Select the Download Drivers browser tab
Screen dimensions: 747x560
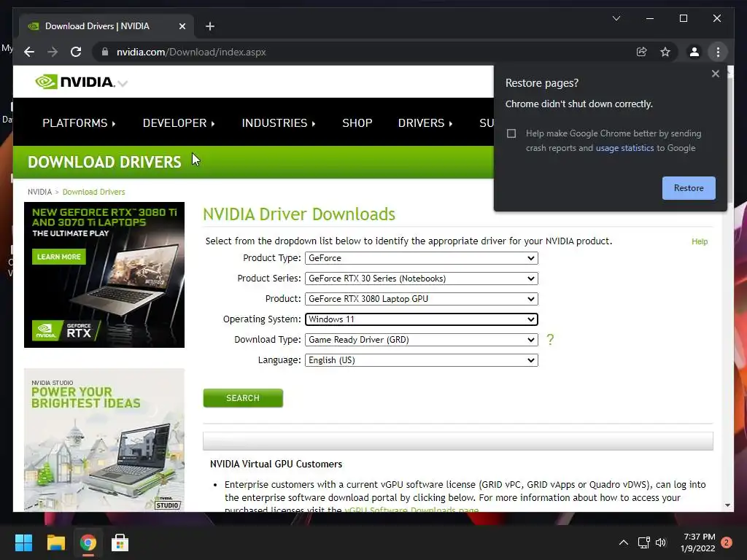tap(107, 26)
